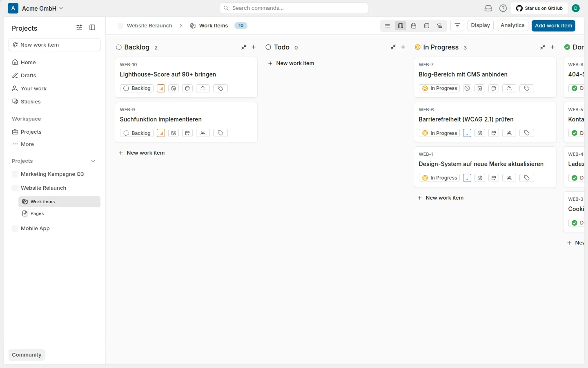Add labels on WEB-10 card
Image resolution: width=588 pixels, height=368 pixels.
pos(220,88)
